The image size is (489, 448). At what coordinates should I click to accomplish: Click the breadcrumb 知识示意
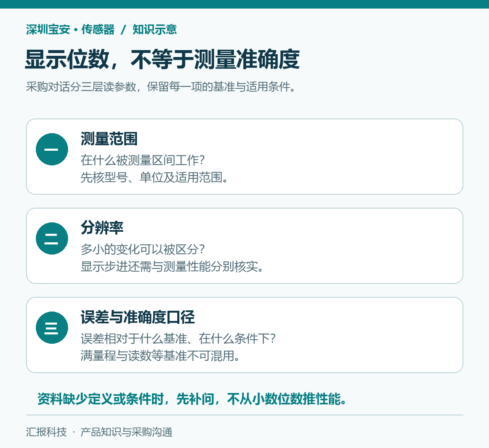[x=154, y=30]
